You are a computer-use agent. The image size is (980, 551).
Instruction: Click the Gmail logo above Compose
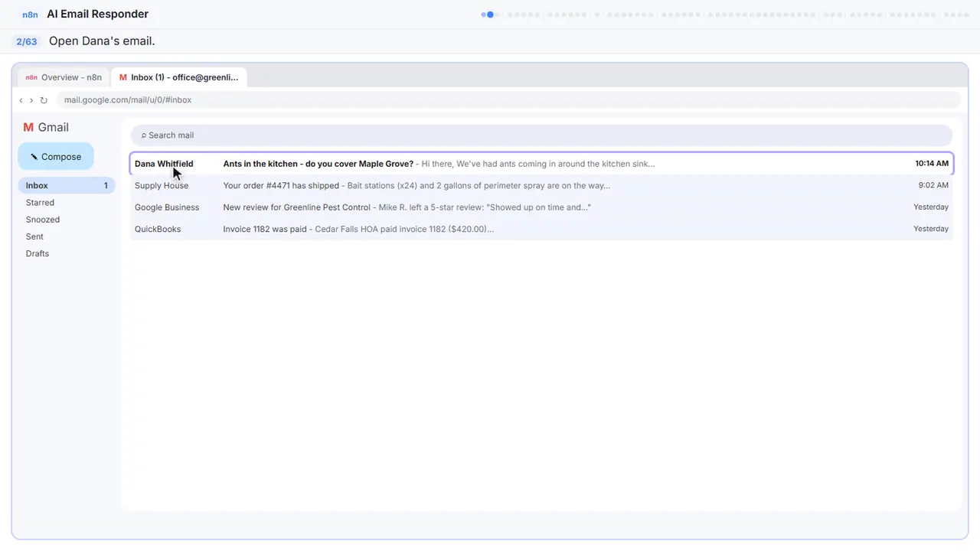[x=46, y=128]
